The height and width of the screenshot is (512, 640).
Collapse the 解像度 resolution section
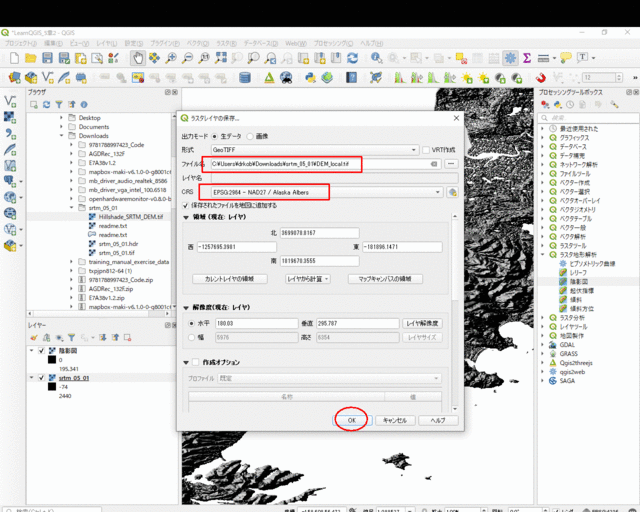tap(186, 307)
